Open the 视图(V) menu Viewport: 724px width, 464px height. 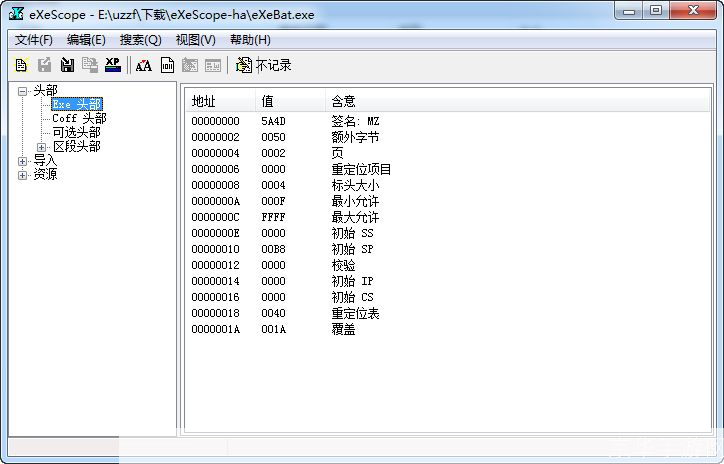[195, 40]
